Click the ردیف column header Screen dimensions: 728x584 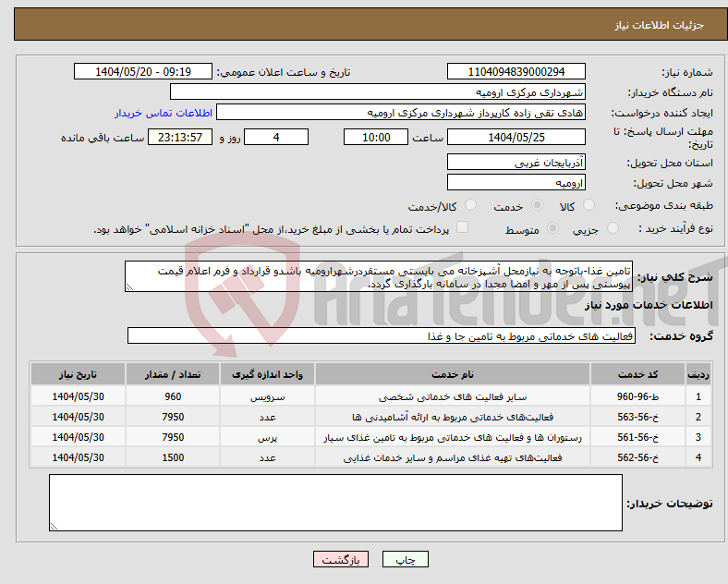click(698, 374)
